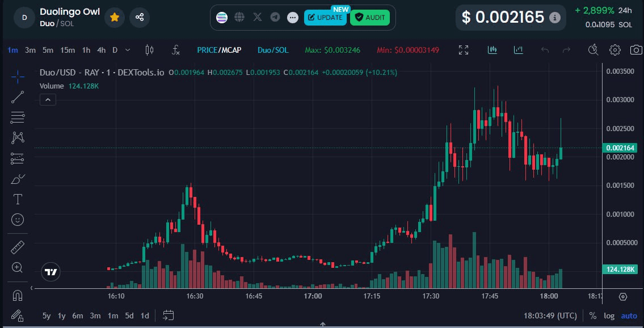Select the Text annotation tool
This screenshot has width=644, height=328.
click(x=18, y=200)
